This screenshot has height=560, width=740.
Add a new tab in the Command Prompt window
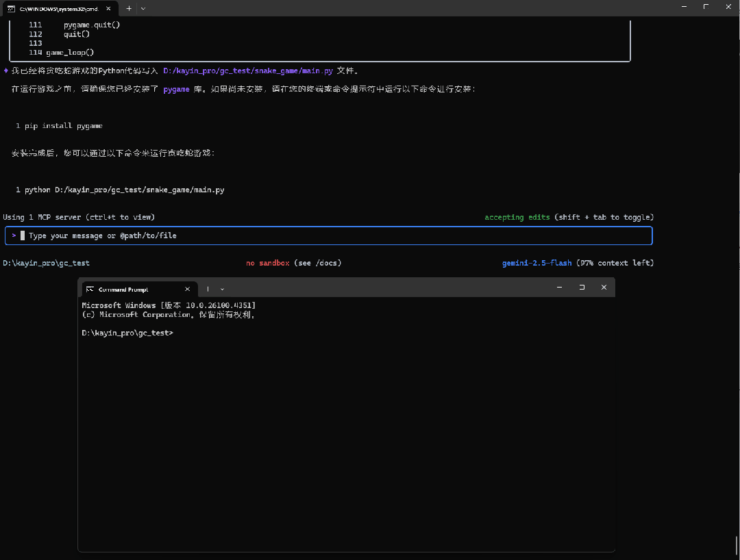tap(208, 289)
